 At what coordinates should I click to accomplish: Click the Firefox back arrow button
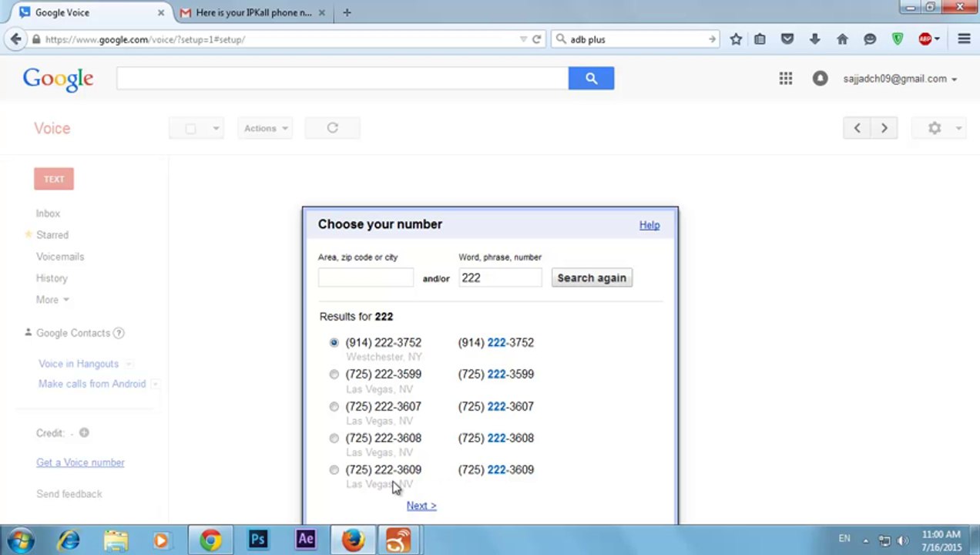tap(15, 39)
